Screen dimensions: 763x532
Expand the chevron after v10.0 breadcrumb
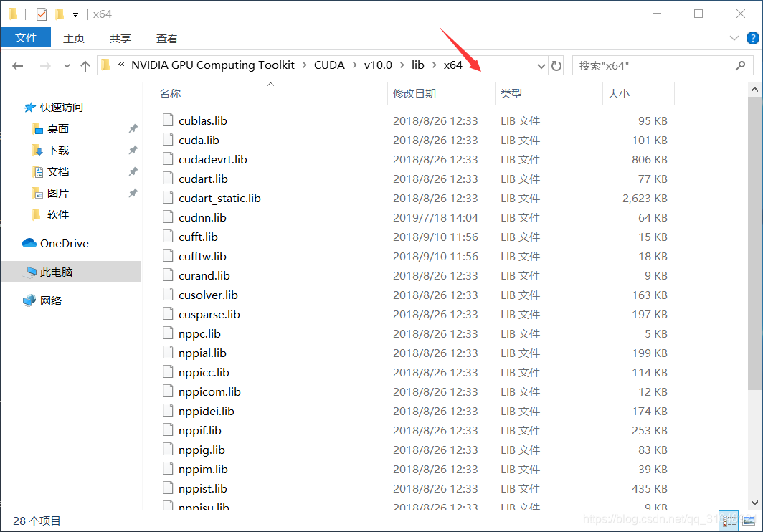[x=402, y=65]
